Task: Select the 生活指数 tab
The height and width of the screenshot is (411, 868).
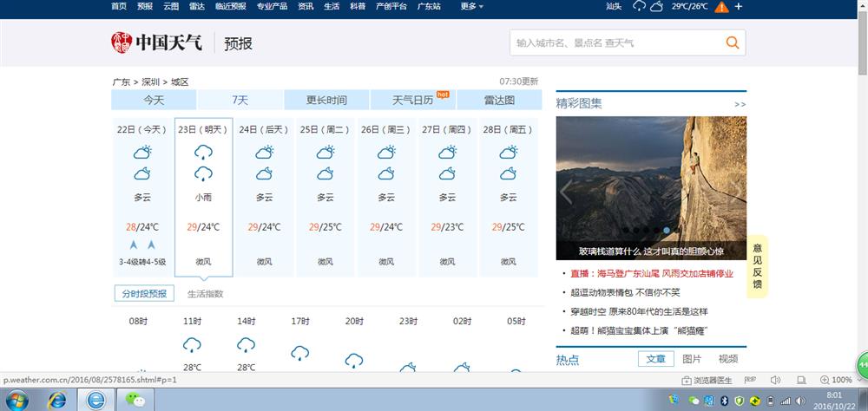Action: point(205,294)
